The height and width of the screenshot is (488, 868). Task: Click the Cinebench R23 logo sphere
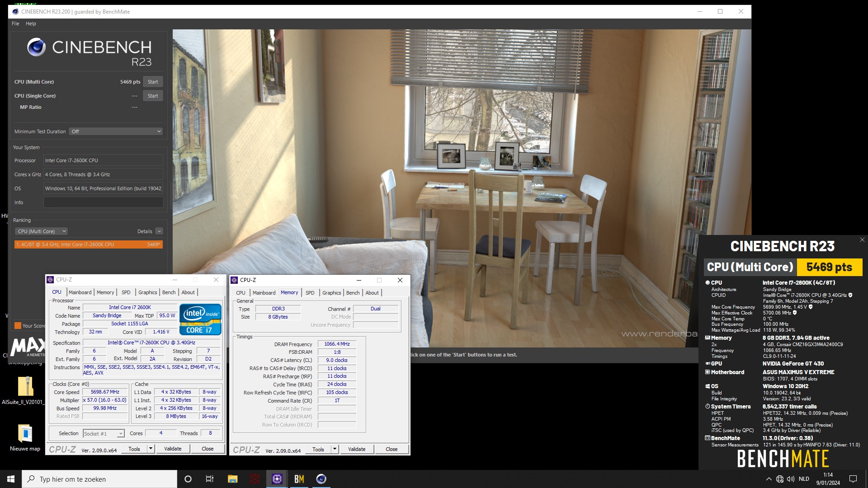click(36, 47)
